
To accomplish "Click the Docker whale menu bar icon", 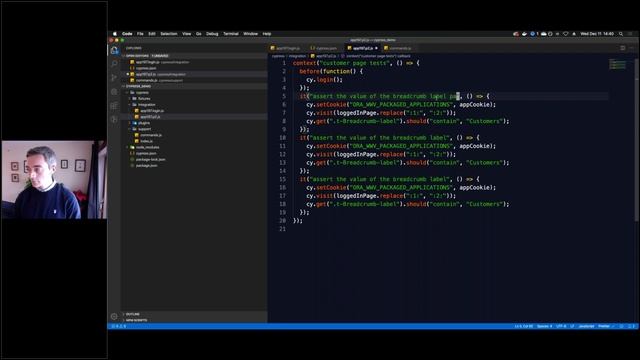I will point(524,34).
